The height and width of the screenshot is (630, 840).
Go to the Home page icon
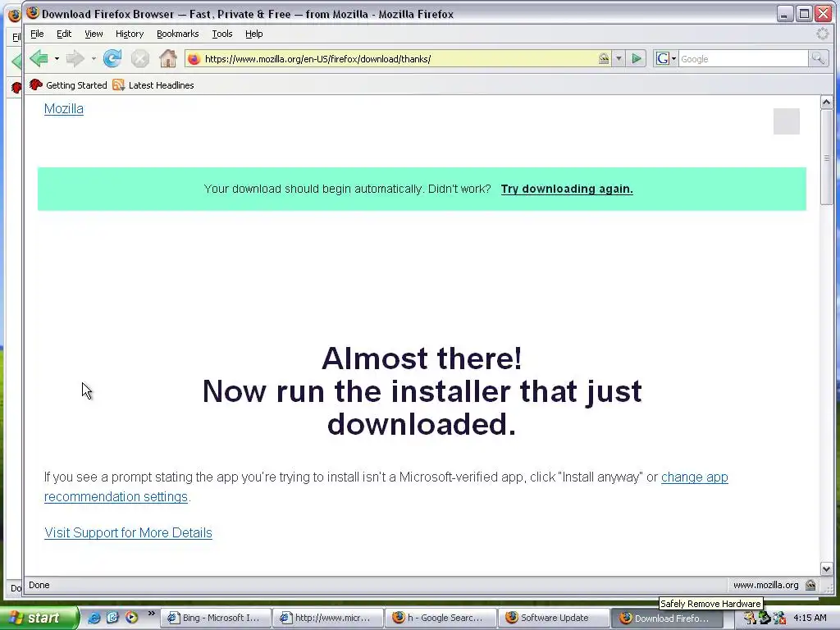(168, 58)
